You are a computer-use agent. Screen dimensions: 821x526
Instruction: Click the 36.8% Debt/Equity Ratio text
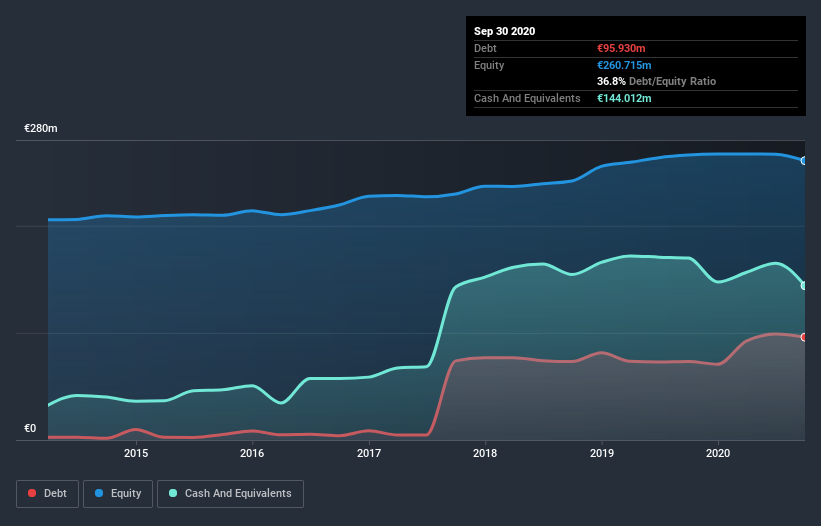656,82
